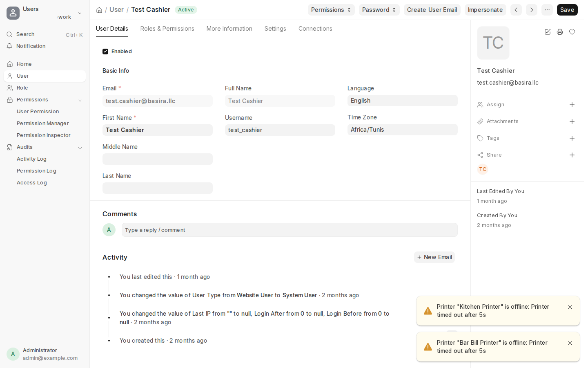This screenshot has width=588, height=368.
Task: Switch to More Information tab
Action: point(229,29)
